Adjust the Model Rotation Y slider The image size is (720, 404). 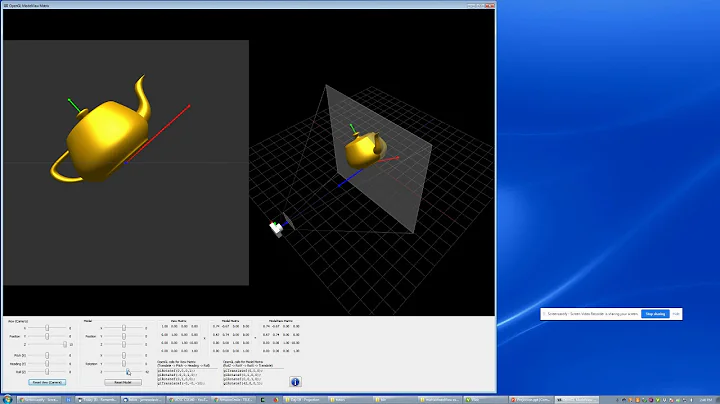point(124,364)
